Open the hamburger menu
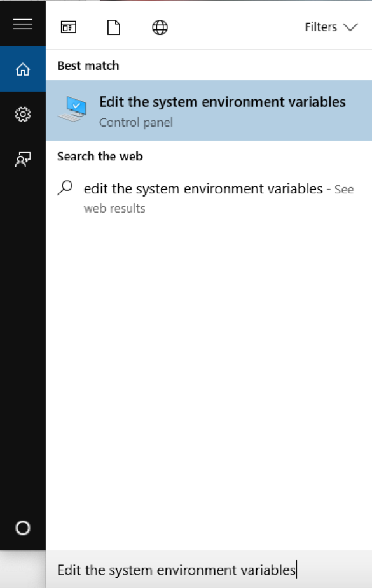 (x=23, y=24)
